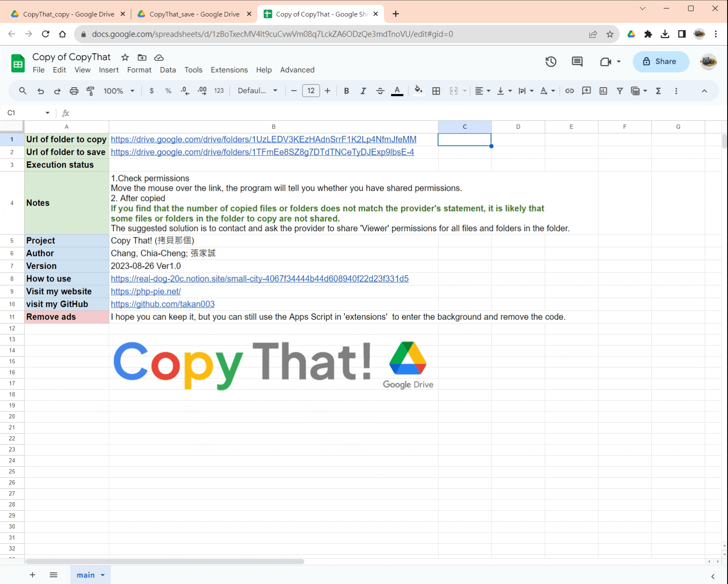Switch to CopyThat_copy Google Drive tab
This screenshot has width=728, height=584.
(x=68, y=14)
